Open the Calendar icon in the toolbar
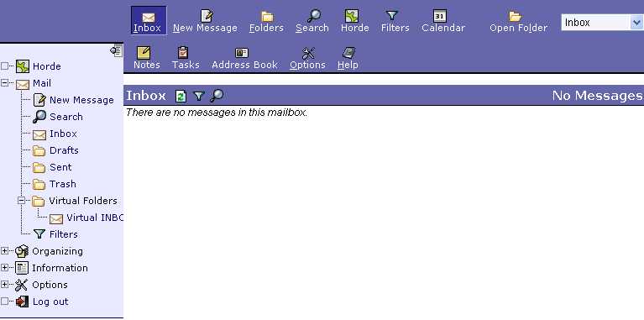Image resolution: width=644 pixels, height=320 pixels. [439, 16]
